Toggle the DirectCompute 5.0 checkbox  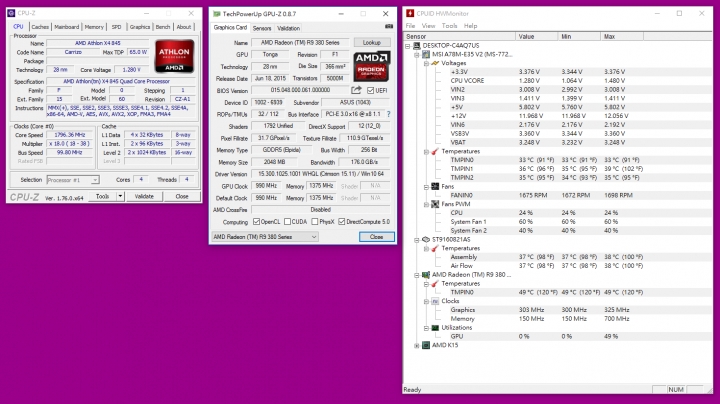342,222
